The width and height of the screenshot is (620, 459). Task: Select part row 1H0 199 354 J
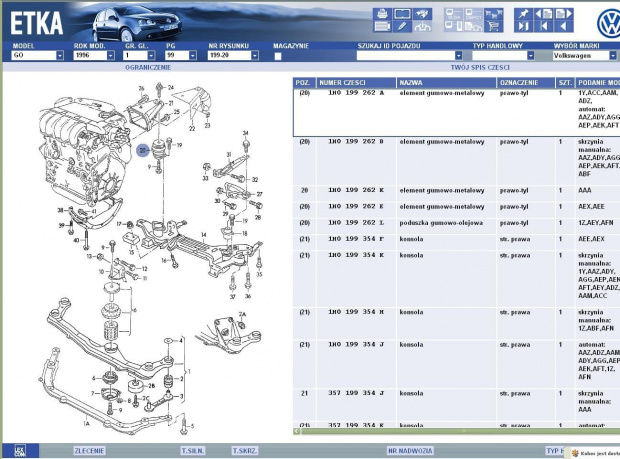tap(457, 364)
